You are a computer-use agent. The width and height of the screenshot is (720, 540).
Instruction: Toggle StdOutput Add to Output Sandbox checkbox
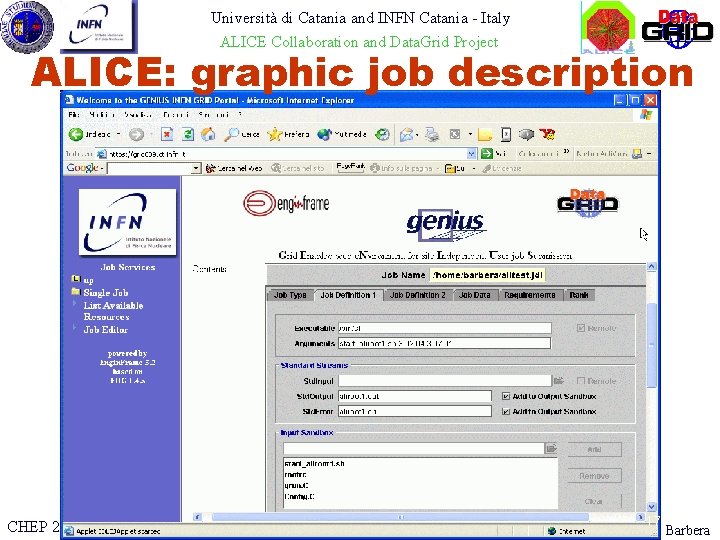[x=506, y=396]
